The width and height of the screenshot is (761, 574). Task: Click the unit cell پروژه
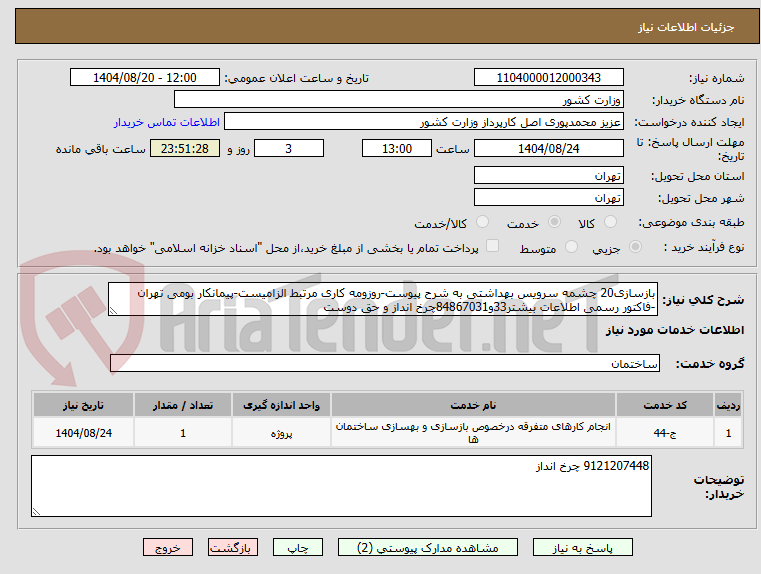coord(281,433)
